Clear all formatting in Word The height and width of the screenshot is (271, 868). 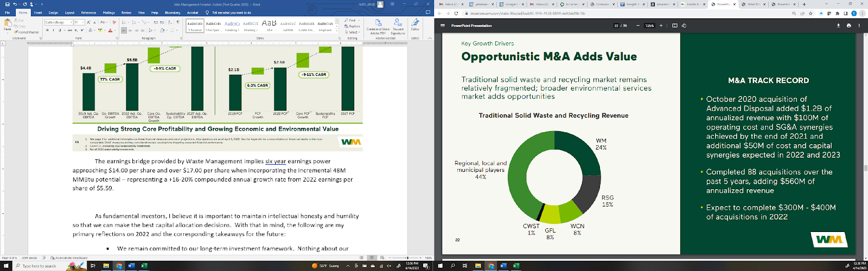[114, 22]
